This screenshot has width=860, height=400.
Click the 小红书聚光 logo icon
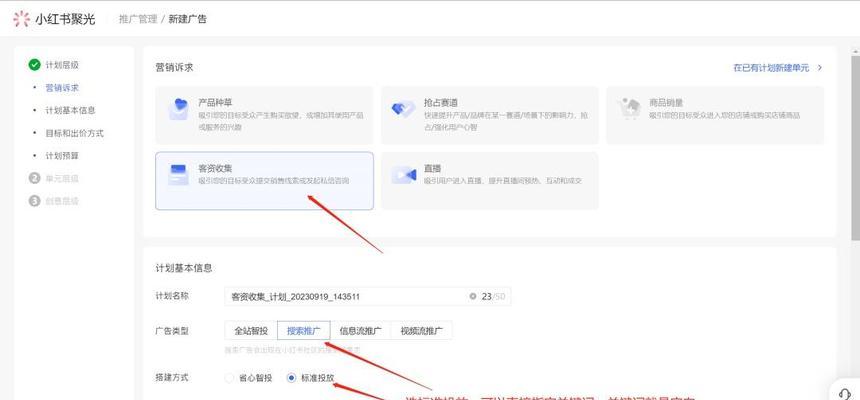point(21,19)
